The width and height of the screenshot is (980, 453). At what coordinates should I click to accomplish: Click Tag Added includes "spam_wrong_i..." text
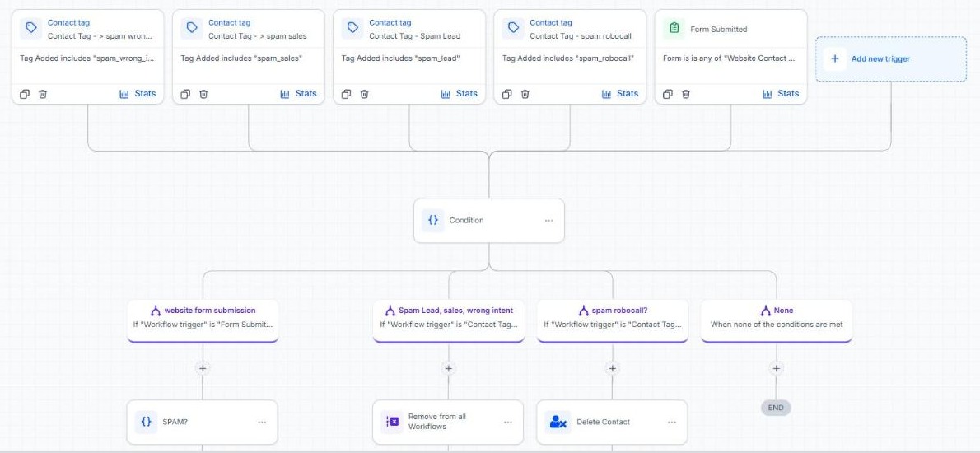tap(86, 58)
